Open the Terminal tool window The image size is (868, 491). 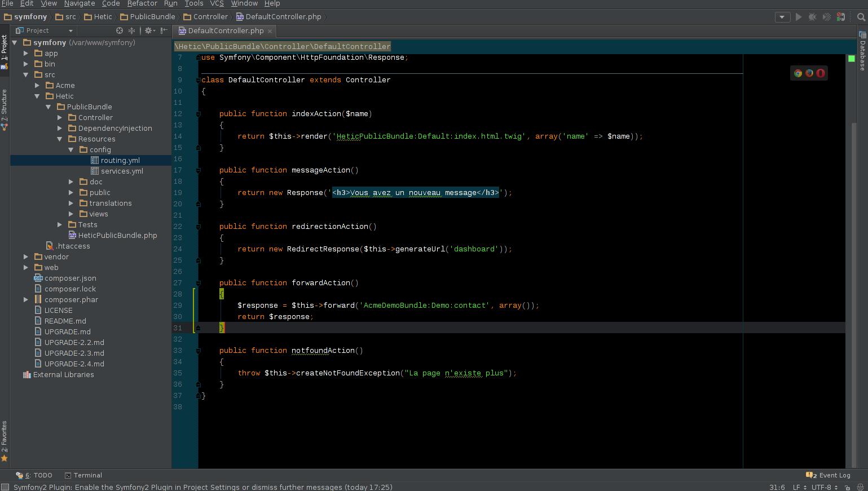coord(83,475)
